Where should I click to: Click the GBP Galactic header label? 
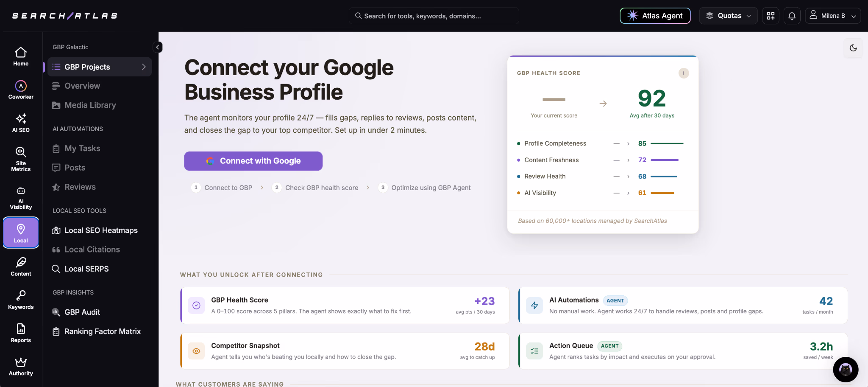(x=70, y=47)
